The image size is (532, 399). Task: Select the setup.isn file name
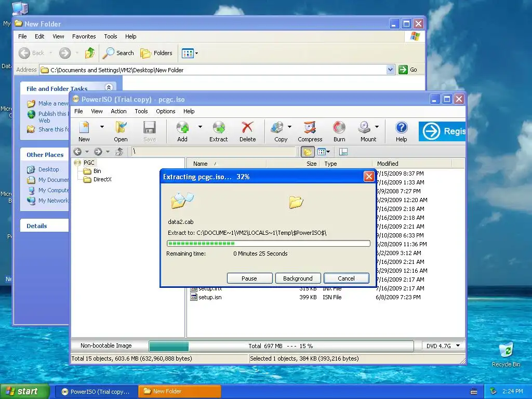coord(210,297)
